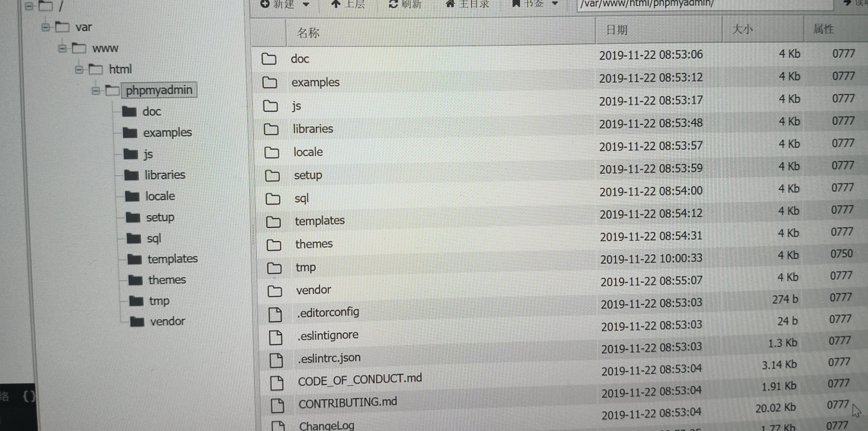Select www folder in tree

click(x=105, y=48)
